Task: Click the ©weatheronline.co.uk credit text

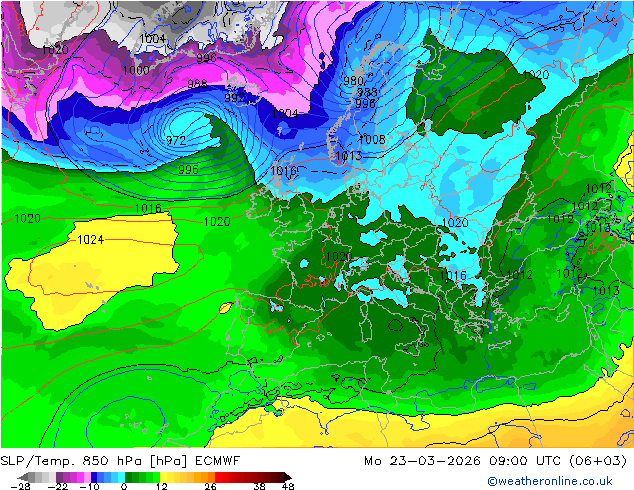Action: (x=550, y=481)
